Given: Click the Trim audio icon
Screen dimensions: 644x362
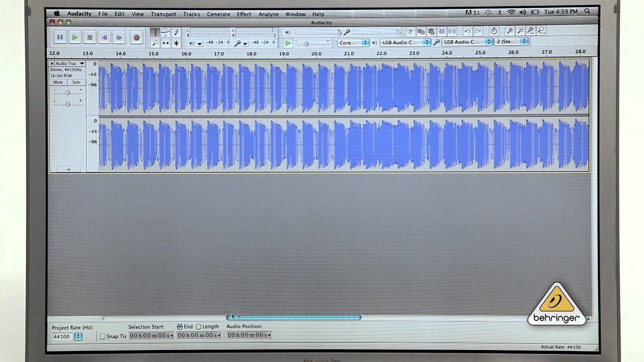Looking at the screenshot, I should click(x=442, y=31).
